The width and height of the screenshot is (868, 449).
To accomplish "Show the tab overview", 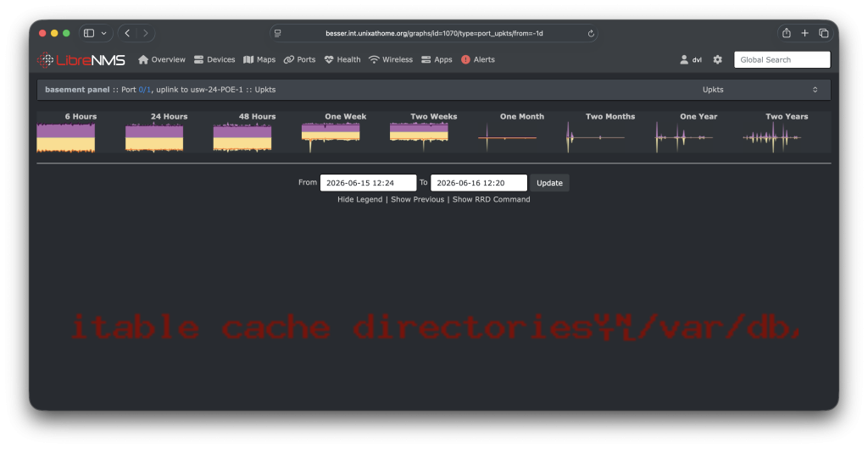I will coord(824,33).
